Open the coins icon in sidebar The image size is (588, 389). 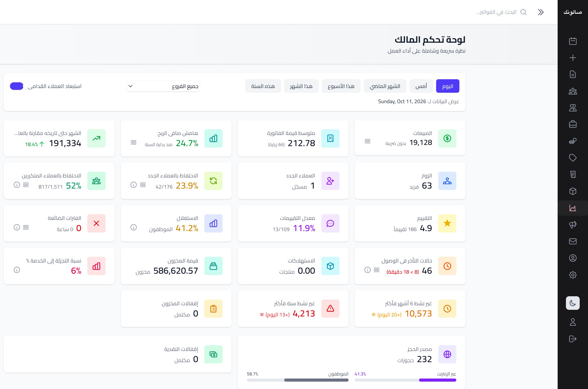(x=573, y=141)
